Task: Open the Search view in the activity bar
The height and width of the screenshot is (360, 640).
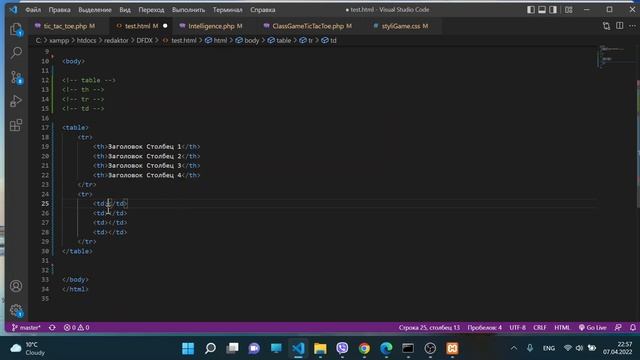Action: click(16, 53)
